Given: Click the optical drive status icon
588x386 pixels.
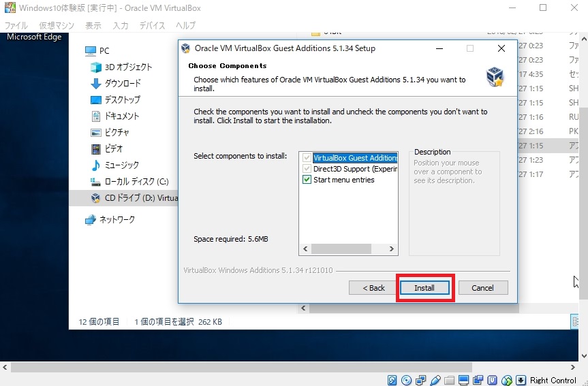Looking at the screenshot, I should click(406, 380).
